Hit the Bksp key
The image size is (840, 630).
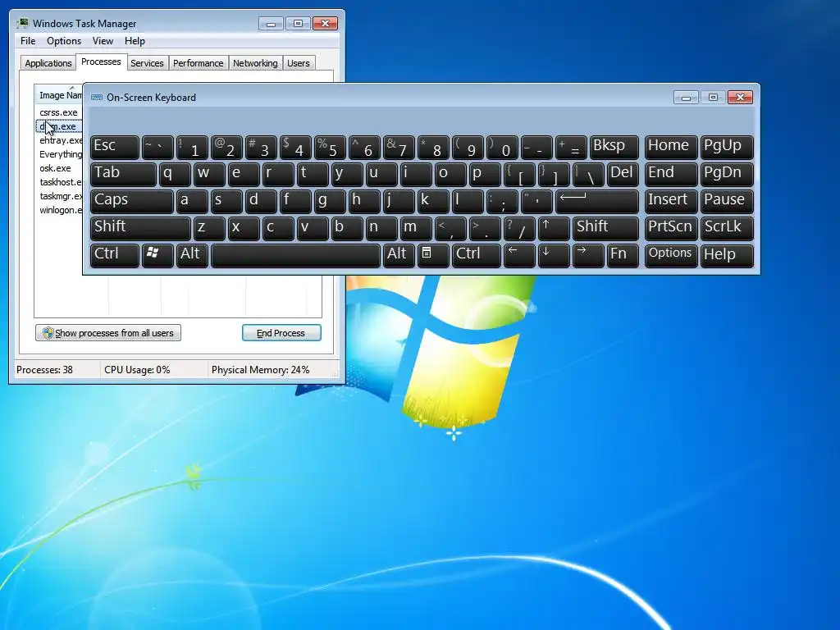[614, 147]
